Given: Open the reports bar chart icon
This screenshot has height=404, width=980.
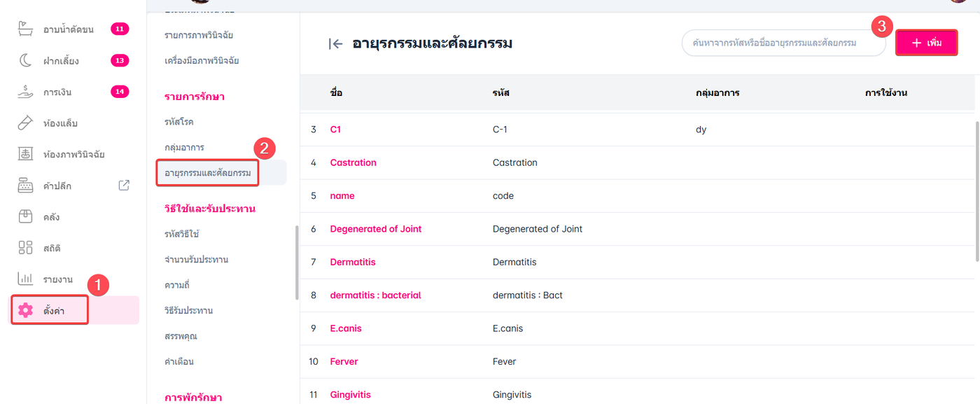Looking at the screenshot, I should tap(25, 279).
